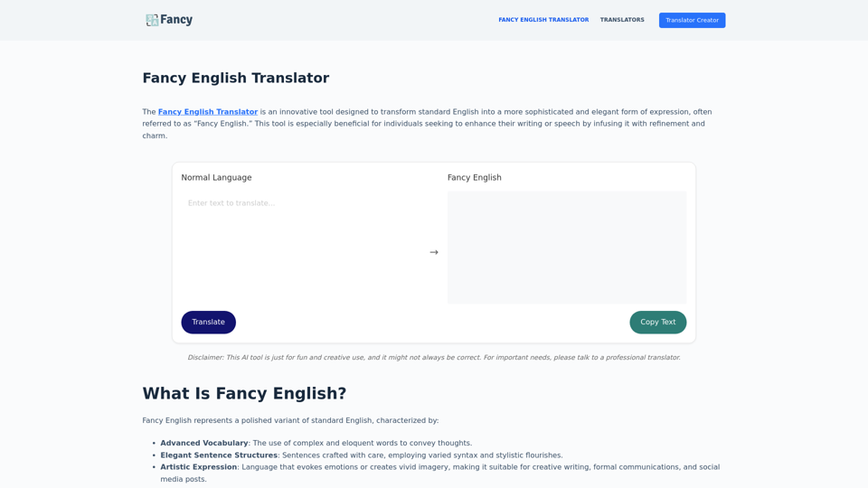The height and width of the screenshot is (488, 868).
Task: Click the Fancy brand name text
Action: pyautogui.click(x=176, y=20)
